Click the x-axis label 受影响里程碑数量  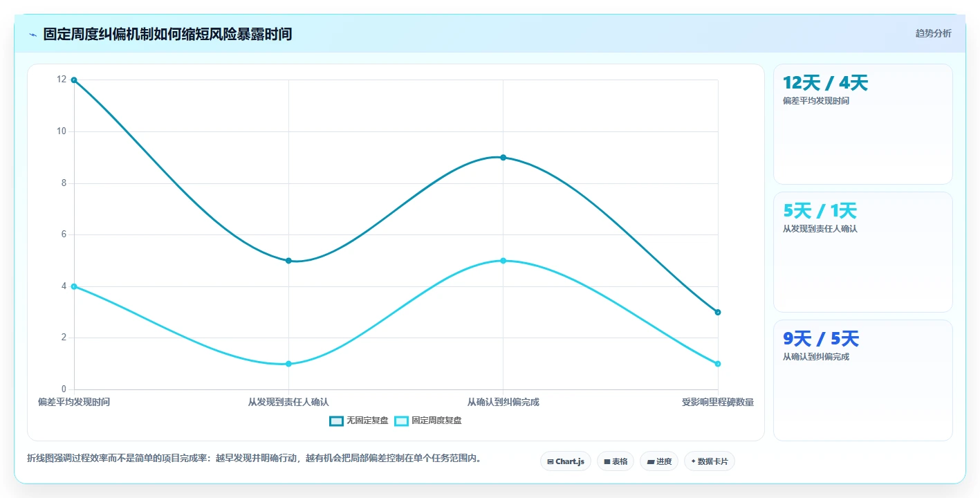pos(718,402)
